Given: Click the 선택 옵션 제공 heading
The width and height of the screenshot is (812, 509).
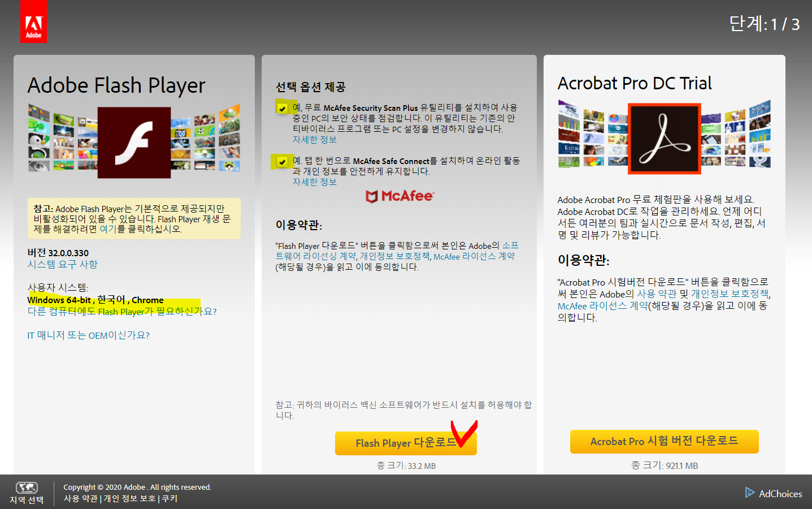Looking at the screenshot, I should [x=311, y=87].
